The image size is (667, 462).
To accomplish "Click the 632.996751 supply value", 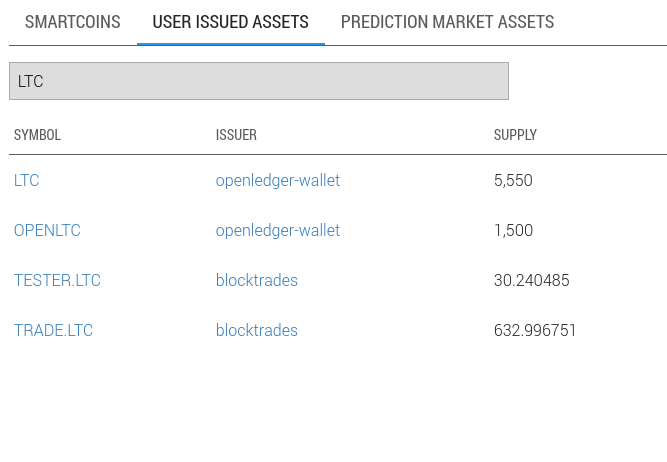I will click(x=535, y=331).
